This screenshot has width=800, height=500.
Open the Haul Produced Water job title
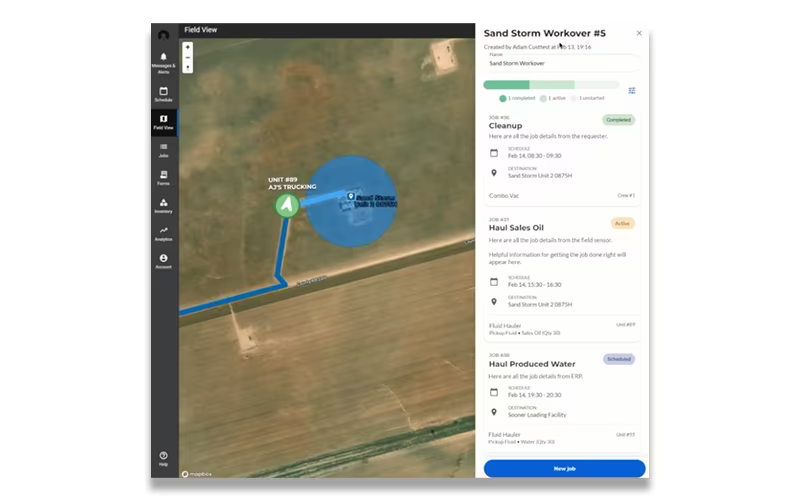click(x=532, y=364)
